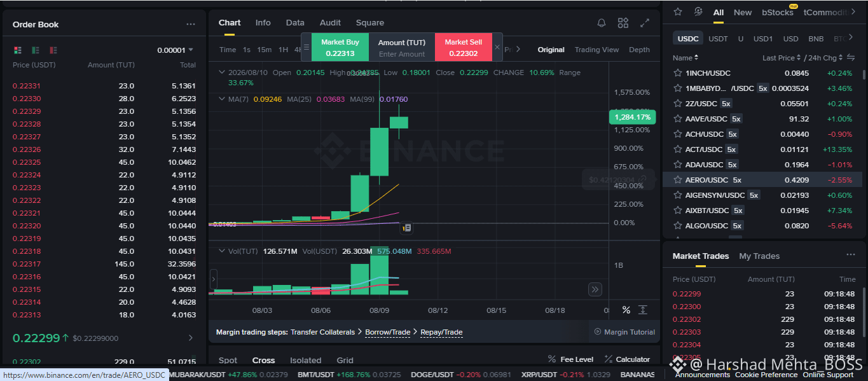Switch to My Trades tab
The height and width of the screenshot is (381, 868).
click(x=759, y=256)
